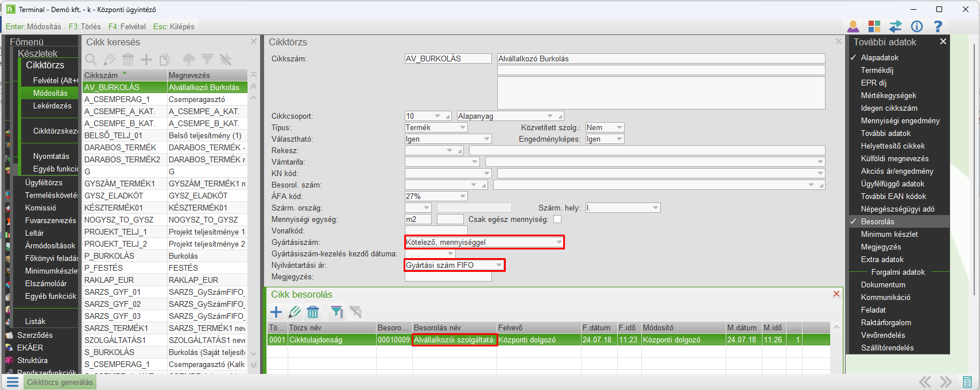Image resolution: width=980 pixels, height=390 pixels.
Task: Open help with the question mark icon
Action: tap(938, 26)
